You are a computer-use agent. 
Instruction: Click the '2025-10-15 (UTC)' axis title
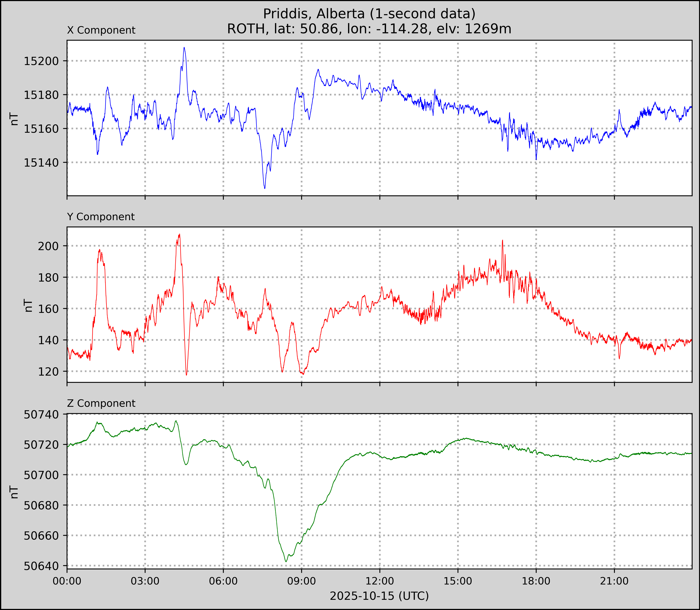(x=379, y=596)
